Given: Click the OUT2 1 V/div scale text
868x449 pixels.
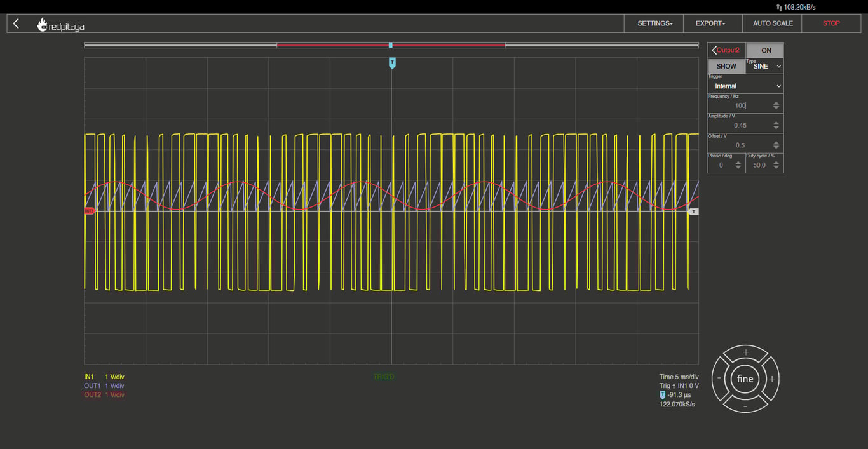Looking at the screenshot, I should (114, 394).
